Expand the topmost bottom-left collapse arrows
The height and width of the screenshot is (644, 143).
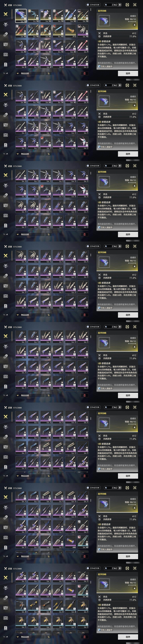[x=5, y=73]
